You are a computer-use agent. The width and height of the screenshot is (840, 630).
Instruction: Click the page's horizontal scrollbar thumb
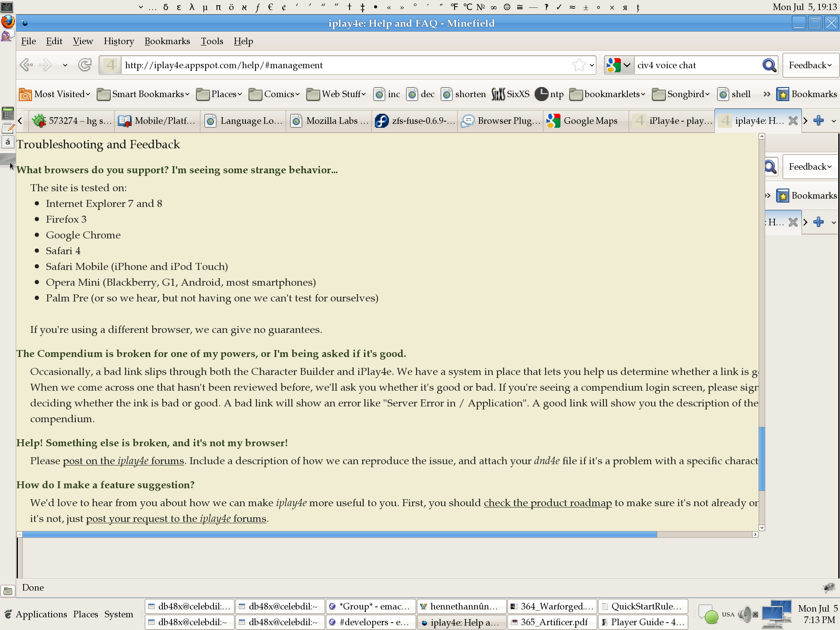pos(339,534)
